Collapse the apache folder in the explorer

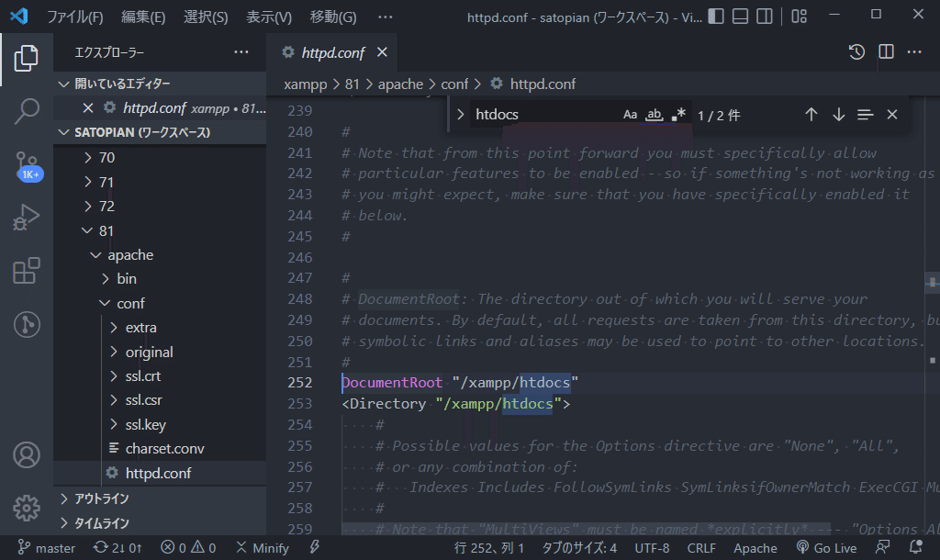coord(130,254)
